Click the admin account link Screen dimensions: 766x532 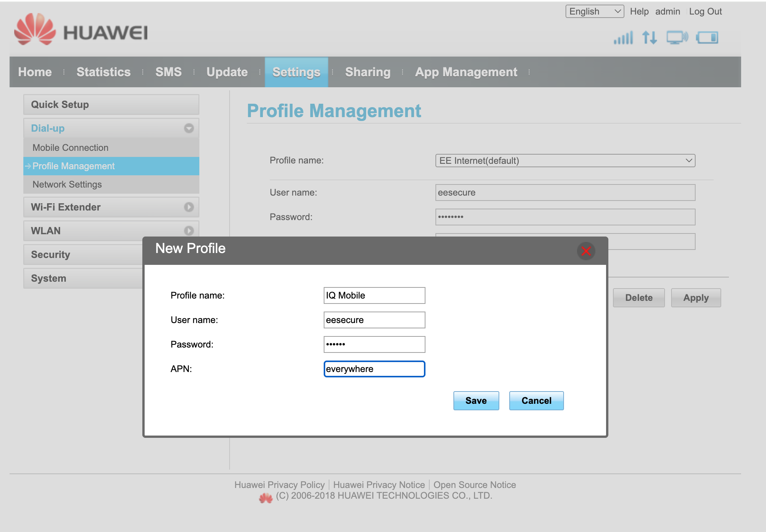point(668,11)
